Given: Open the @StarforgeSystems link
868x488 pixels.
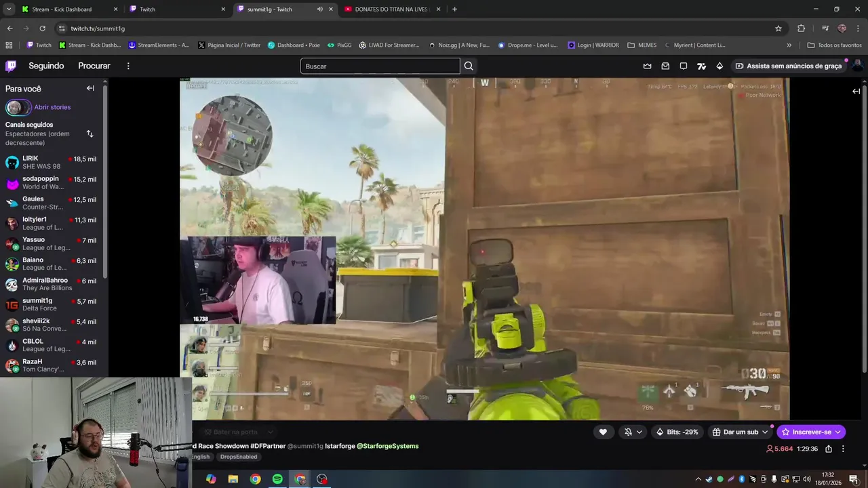Looking at the screenshot, I should pos(388,446).
